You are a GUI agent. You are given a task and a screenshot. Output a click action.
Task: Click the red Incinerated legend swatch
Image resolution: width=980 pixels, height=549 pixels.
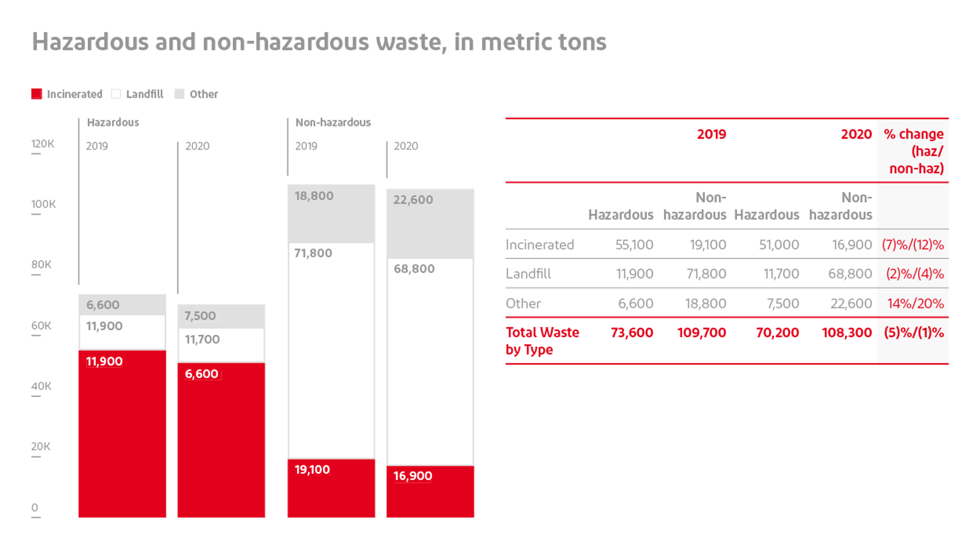pos(36,94)
